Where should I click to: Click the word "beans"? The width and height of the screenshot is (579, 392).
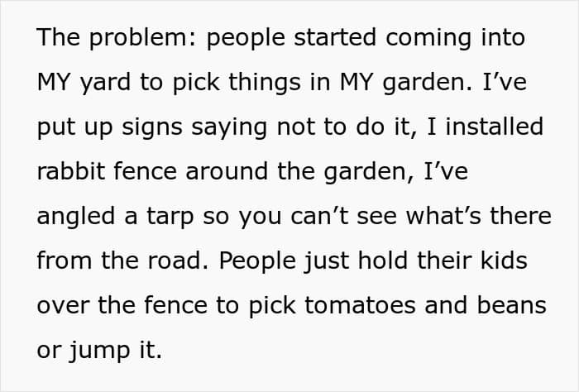pyautogui.click(x=511, y=306)
